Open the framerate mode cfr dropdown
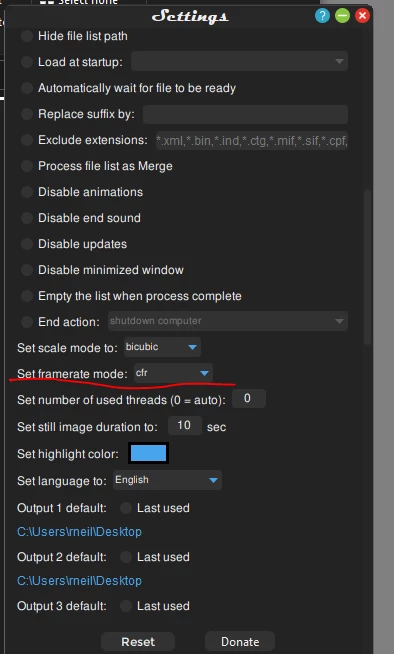 pyautogui.click(x=173, y=373)
